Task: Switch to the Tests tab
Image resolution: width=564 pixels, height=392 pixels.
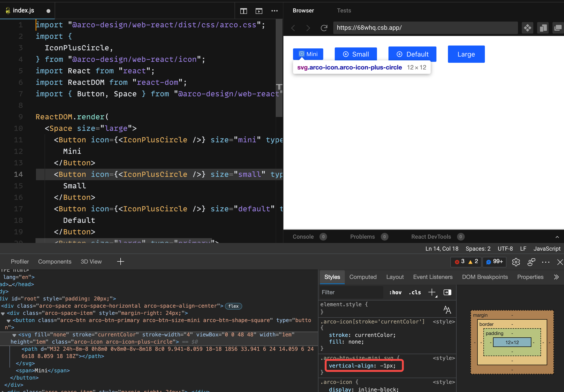Action: tap(344, 11)
